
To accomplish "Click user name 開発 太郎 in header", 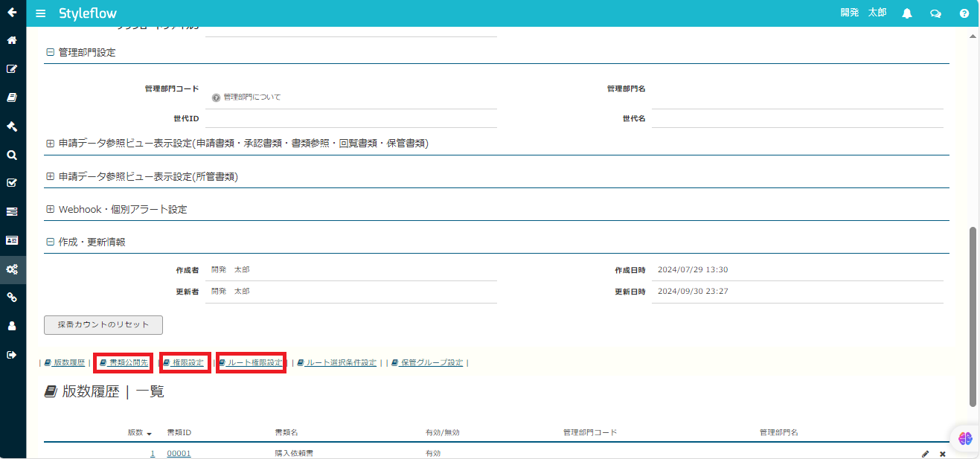I will point(863,13).
